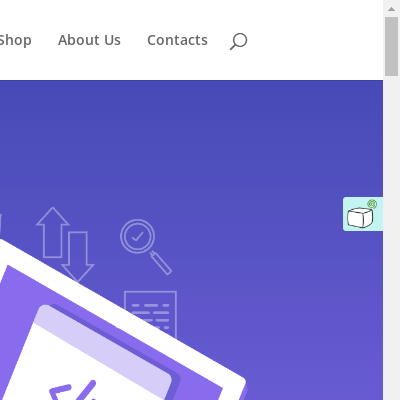This screenshot has width=400, height=400.
Task: Click the checkmark inside the magnifier lens
Action: point(137,236)
